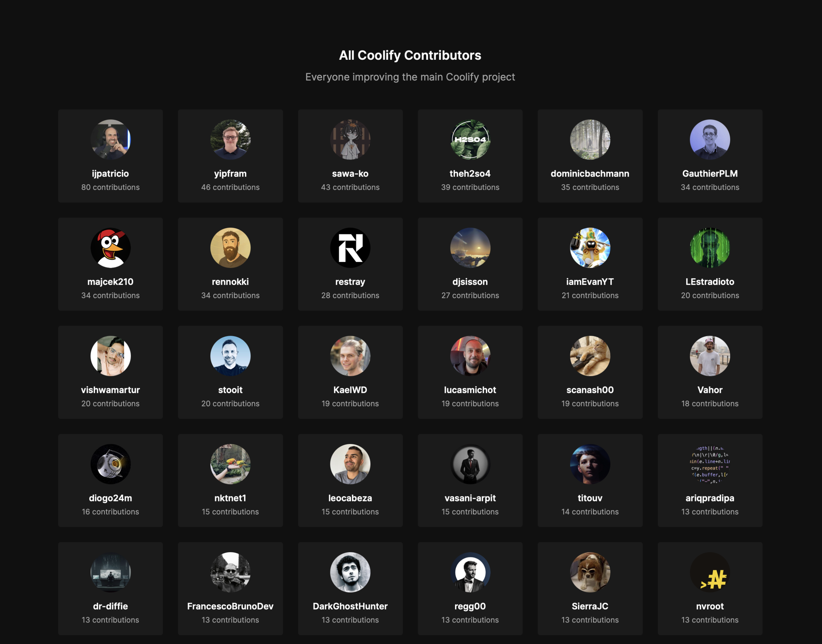
Task: Select rennokki bearded cartoon avatar
Action: [x=230, y=248]
